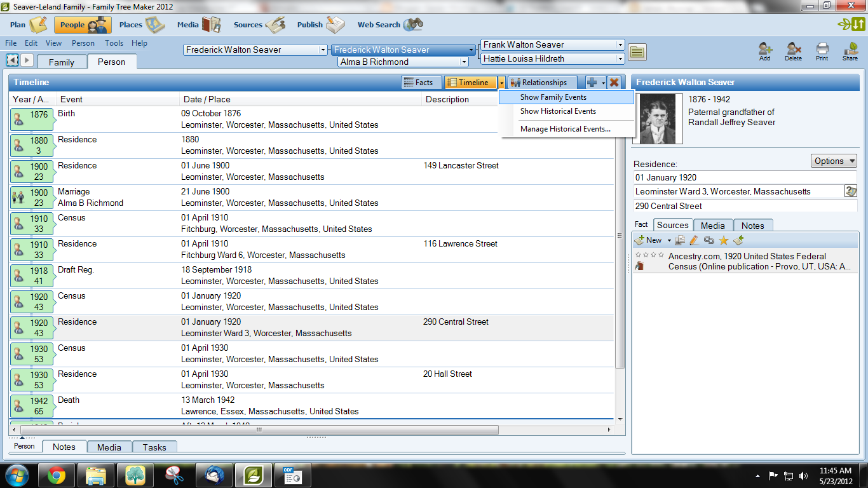Open the File menu
The image size is (868, 488).
11,43
